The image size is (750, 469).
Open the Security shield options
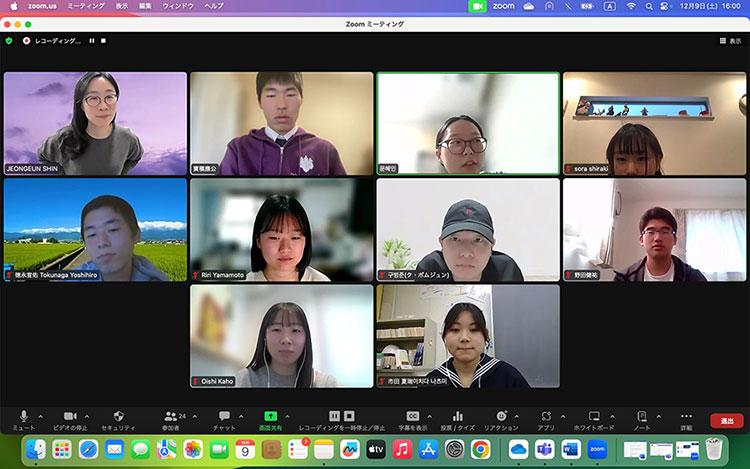(118, 416)
